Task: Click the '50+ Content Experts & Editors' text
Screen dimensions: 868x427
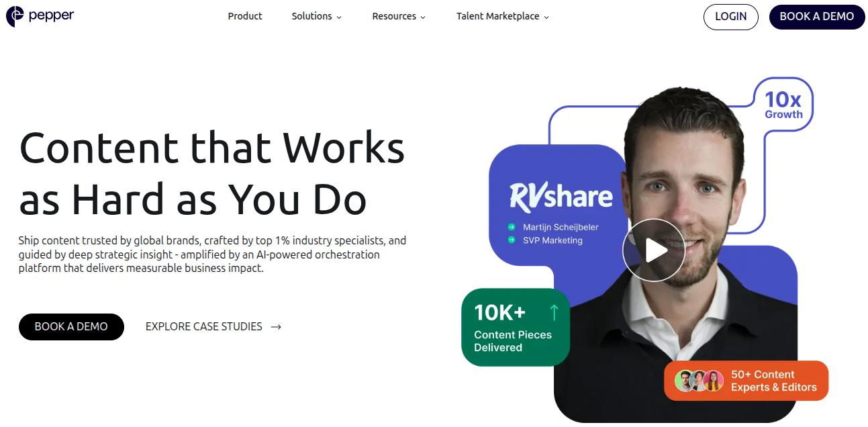Action: (x=773, y=381)
